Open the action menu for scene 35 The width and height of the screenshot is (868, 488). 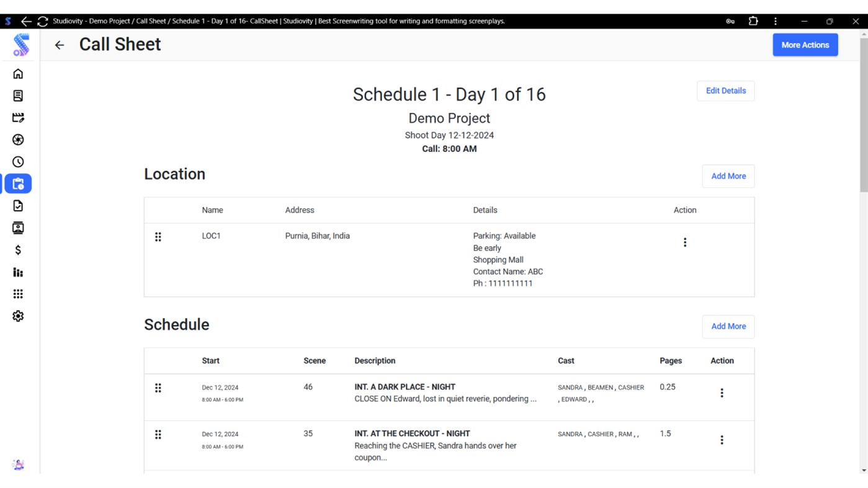(x=722, y=440)
